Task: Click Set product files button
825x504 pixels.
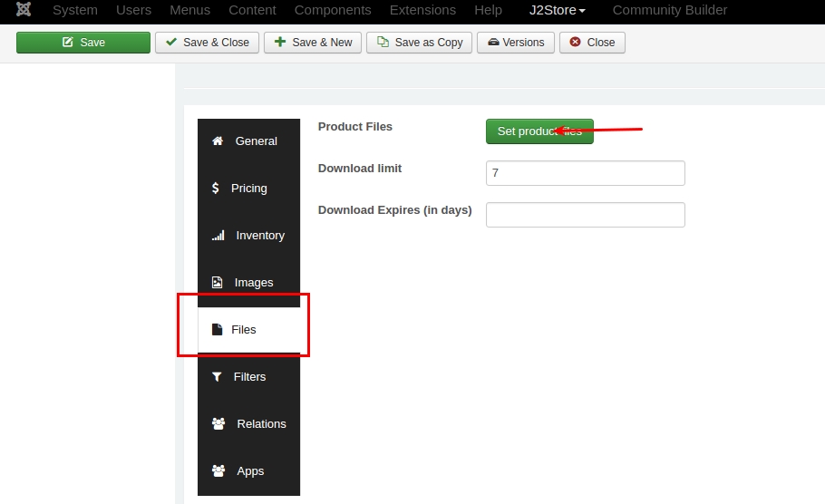Action: (539, 131)
